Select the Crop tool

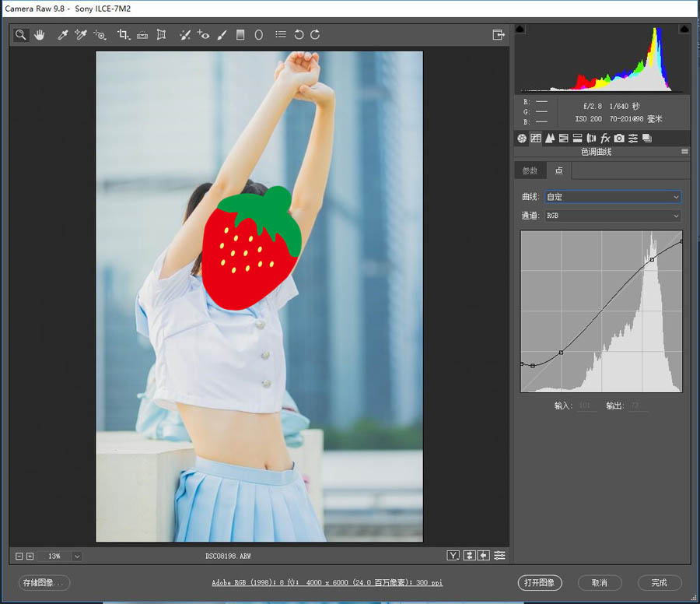pos(123,35)
